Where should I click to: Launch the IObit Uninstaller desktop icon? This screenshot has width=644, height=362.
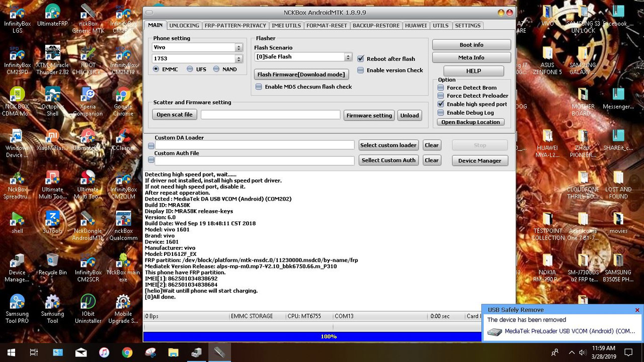pos(88,308)
